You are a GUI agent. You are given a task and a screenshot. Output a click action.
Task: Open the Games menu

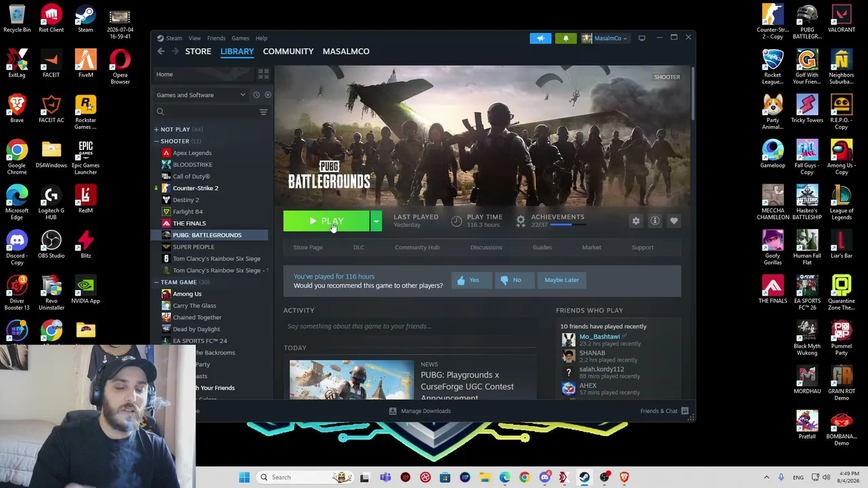pyautogui.click(x=240, y=38)
